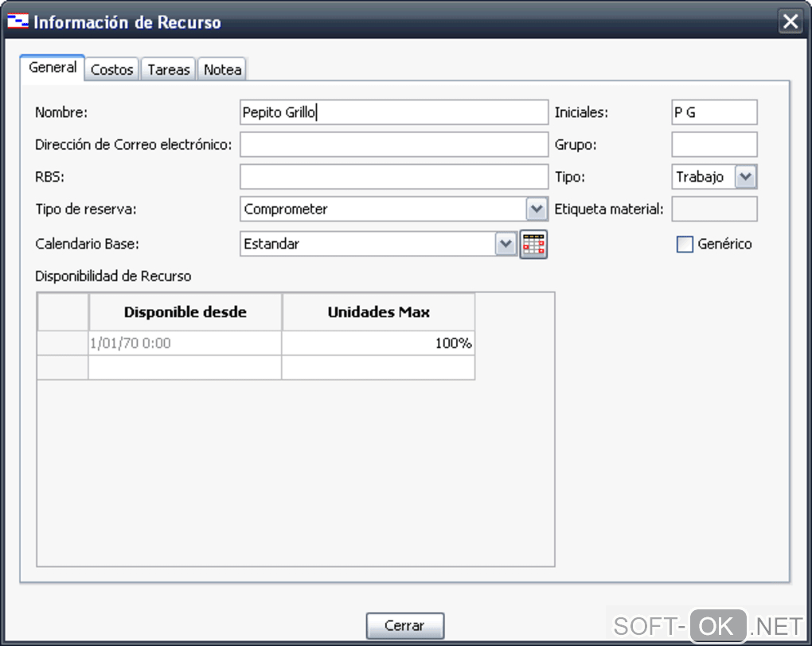The height and width of the screenshot is (646, 812).
Task: Edit the Iniciales field with P G
Action: tap(715, 112)
